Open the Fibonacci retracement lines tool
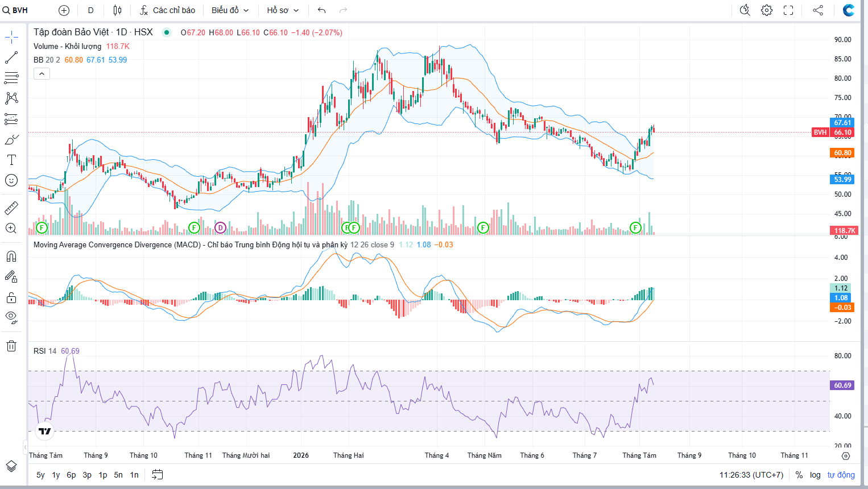 tap(11, 78)
